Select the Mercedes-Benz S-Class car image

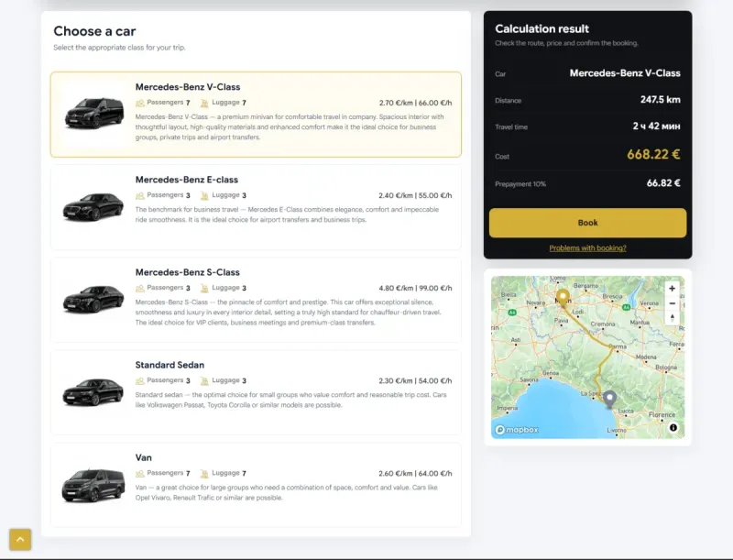[x=93, y=299]
